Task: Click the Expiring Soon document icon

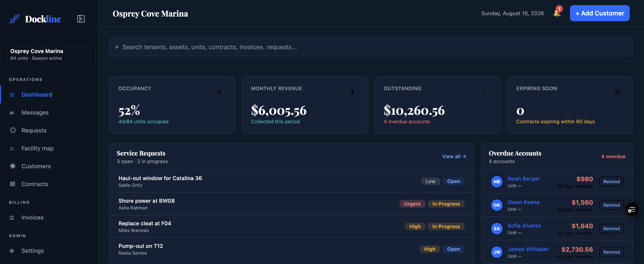Action: pyautogui.click(x=617, y=92)
